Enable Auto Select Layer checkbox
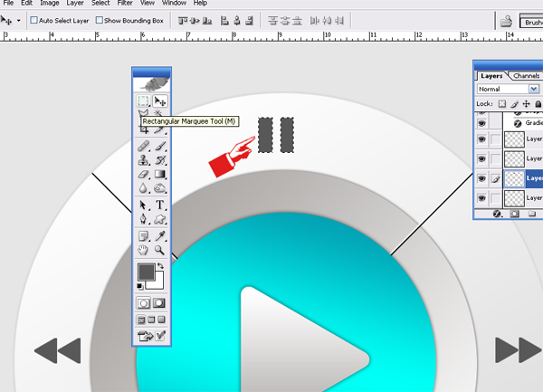 point(34,20)
